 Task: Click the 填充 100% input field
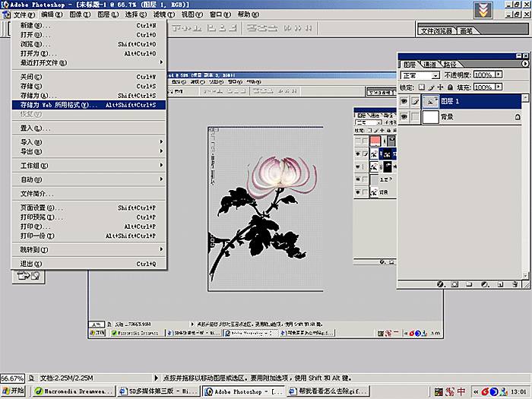484,87
